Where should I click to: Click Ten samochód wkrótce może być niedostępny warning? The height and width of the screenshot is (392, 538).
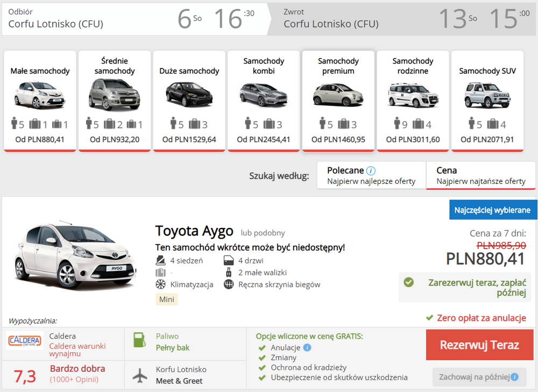[250, 247]
